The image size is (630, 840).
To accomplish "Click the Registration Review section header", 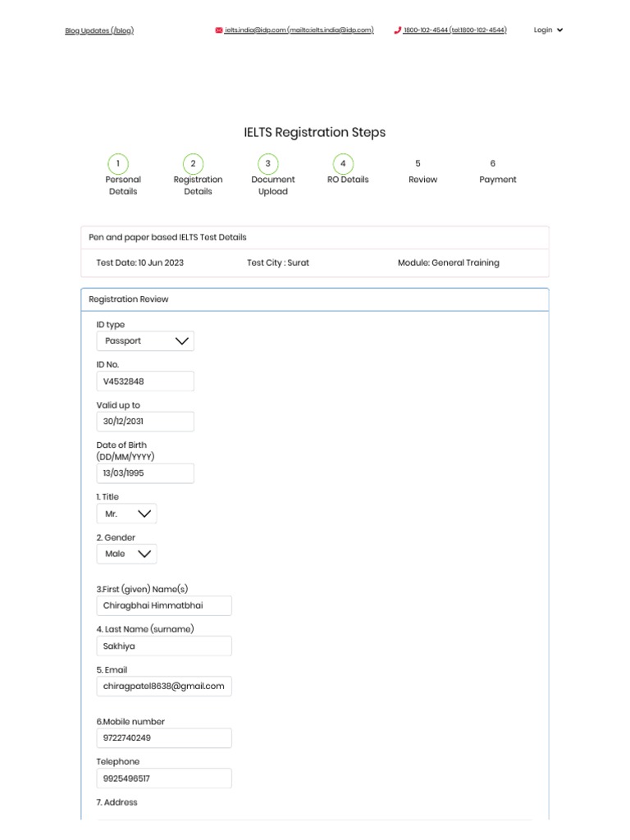I will point(315,299).
